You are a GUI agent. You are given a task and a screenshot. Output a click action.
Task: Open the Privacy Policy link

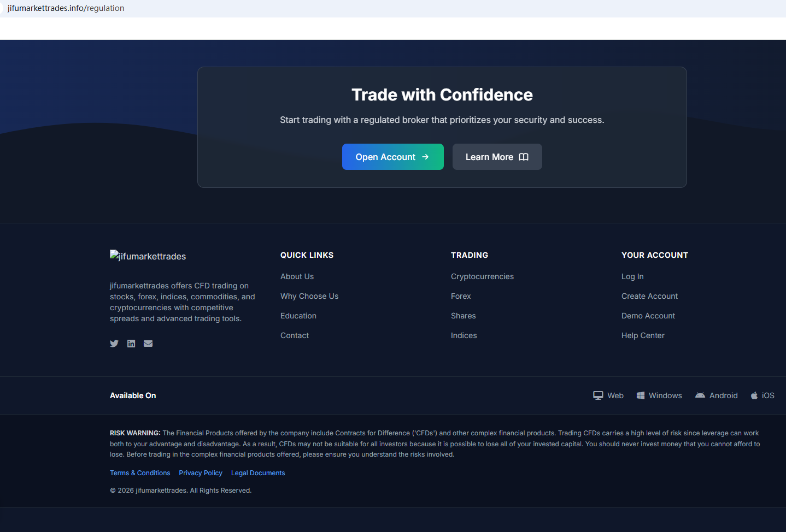[x=201, y=473]
